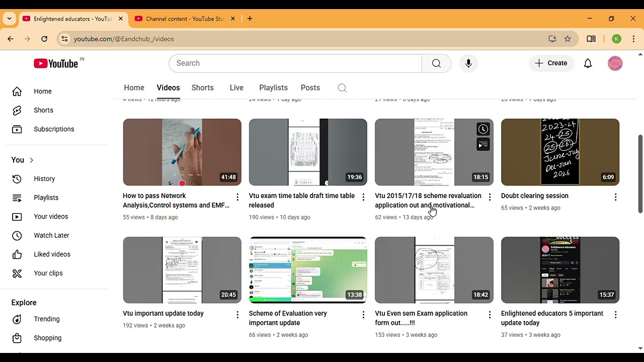Open video title Doubt clearing session
This screenshot has width=644, height=362.
click(x=535, y=196)
